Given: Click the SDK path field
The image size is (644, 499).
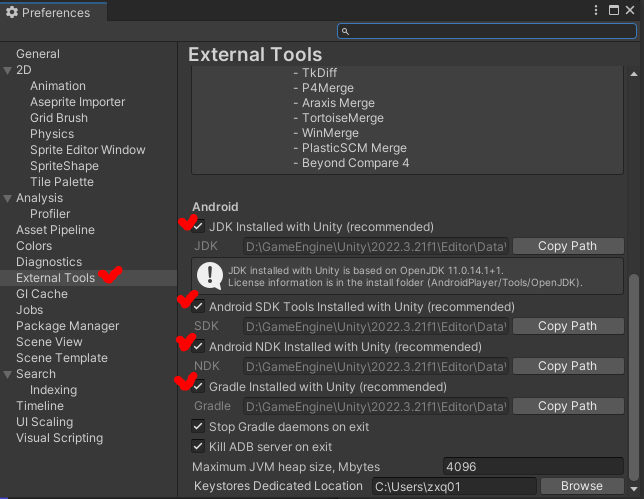Looking at the screenshot, I should (x=376, y=327).
